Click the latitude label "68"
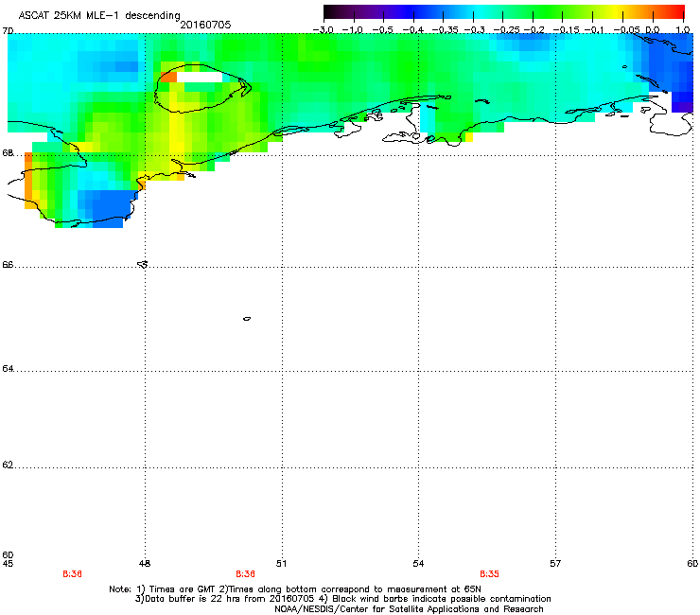 point(8,153)
